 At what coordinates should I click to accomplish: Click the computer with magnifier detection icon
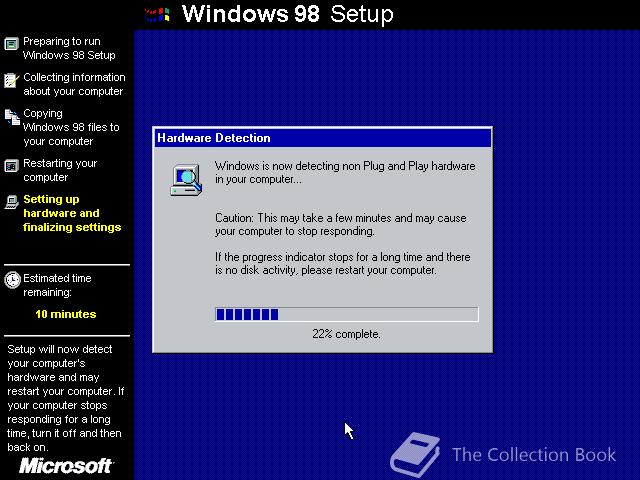tap(186, 180)
